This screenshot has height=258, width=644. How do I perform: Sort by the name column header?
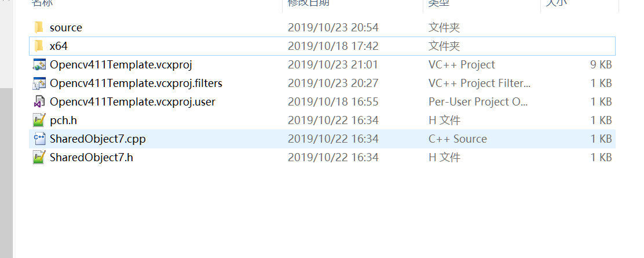click(x=42, y=3)
